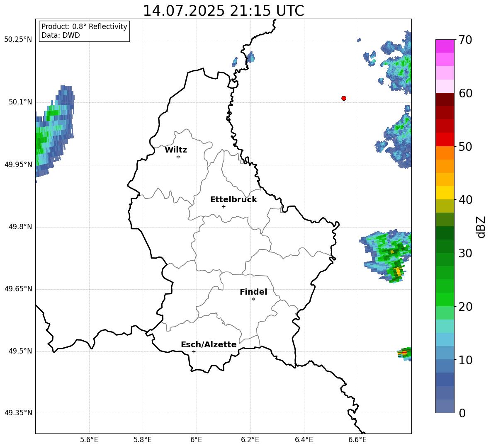Click the orange colorbar segment just below 50
Viewport: 491px width, 448px height.
pos(445,153)
